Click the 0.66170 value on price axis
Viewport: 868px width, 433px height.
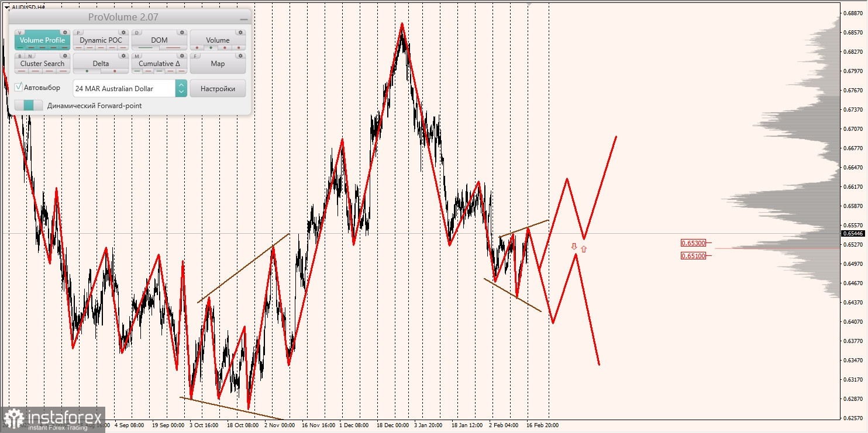tap(853, 187)
